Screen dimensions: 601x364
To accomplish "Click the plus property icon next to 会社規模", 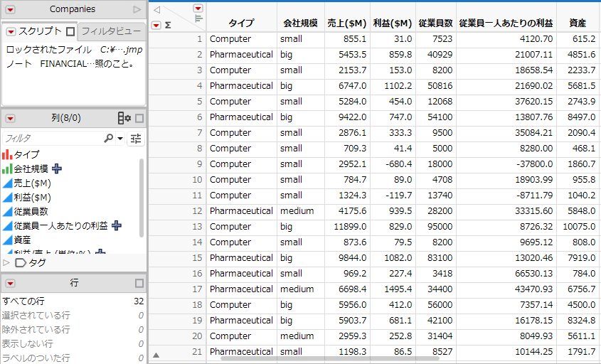I will 57,168.
